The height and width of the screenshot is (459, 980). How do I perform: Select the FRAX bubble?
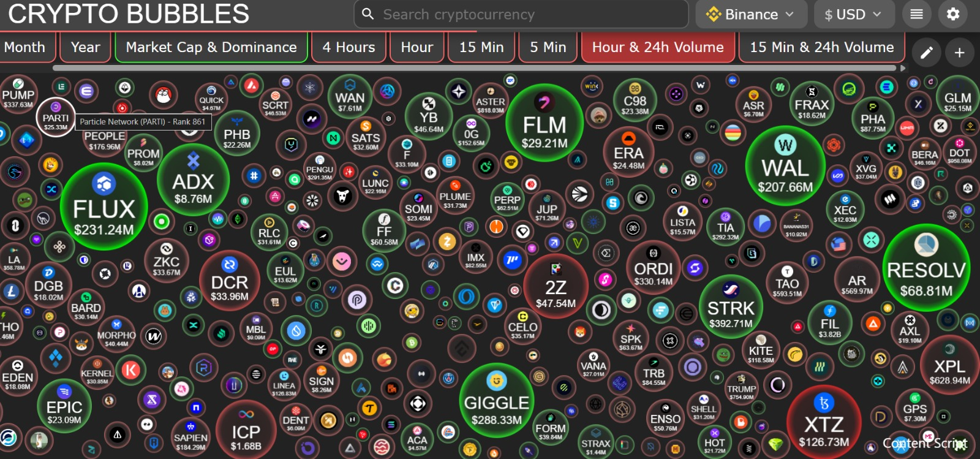point(812,104)
